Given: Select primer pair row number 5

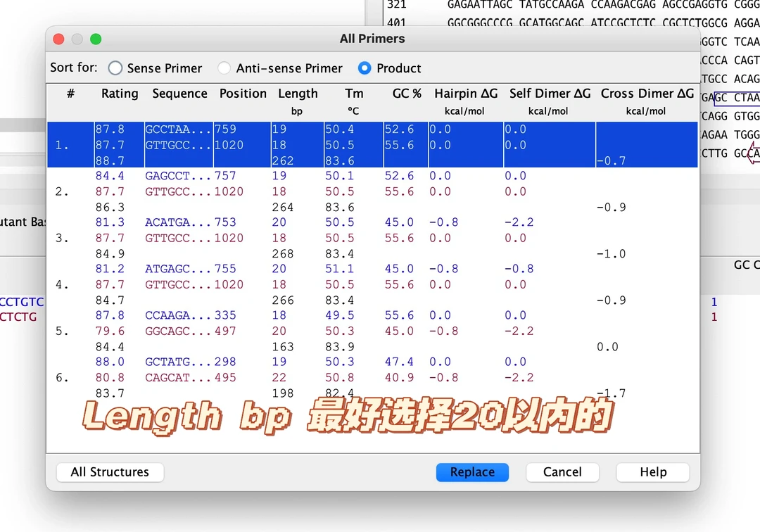Looking at the screenshot, I should pyautogui.click(x=372, y=331).
